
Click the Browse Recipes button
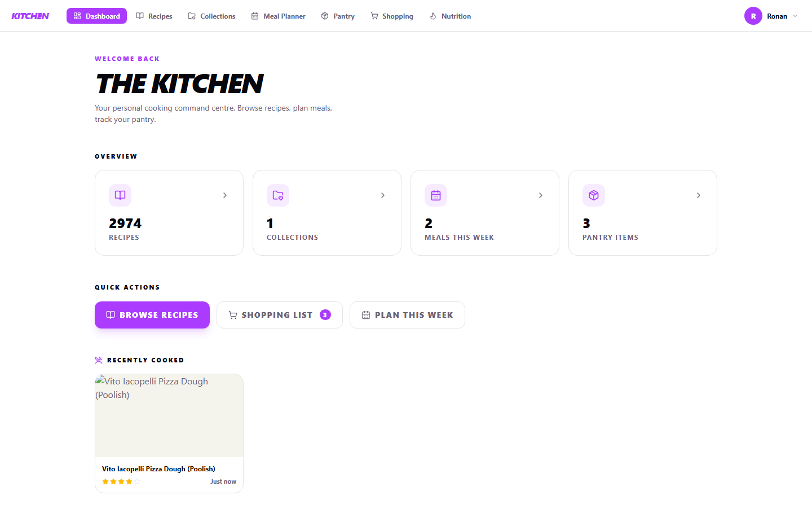click(x=152, y=315)
